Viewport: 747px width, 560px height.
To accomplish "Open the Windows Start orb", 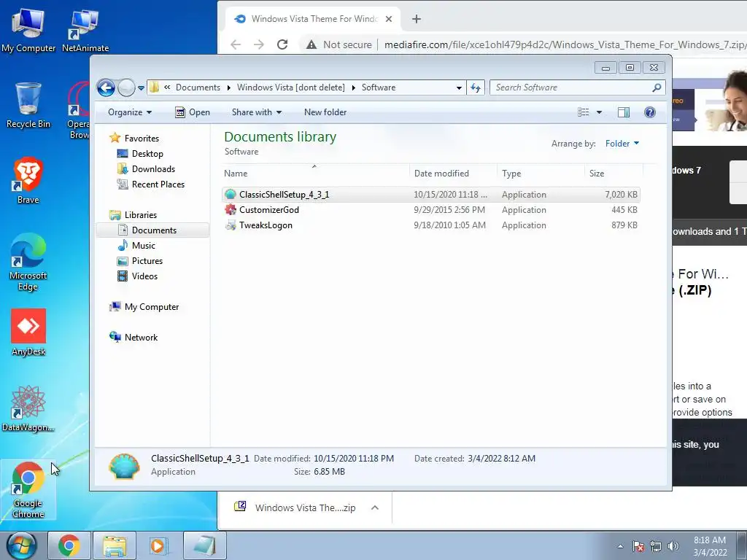I will point(21,545).
